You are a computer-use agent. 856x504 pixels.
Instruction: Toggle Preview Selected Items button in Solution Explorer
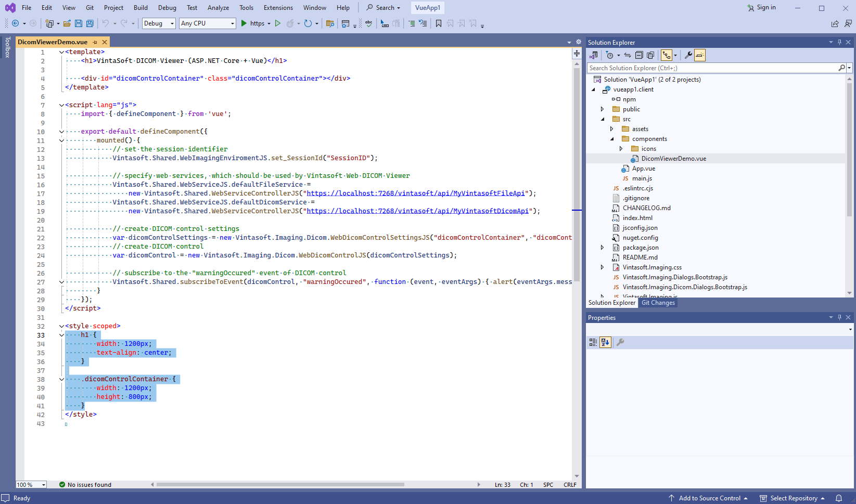700,55
